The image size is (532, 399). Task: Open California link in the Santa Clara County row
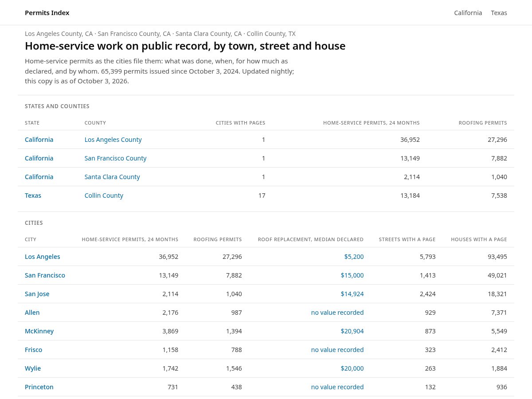tap(39, 177)
